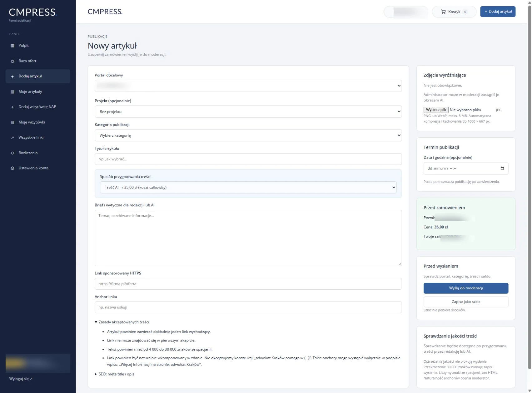The image size is (532, 393).
Task: Open Moje artykuły in the sidebar
Action: tap(38, 91)
